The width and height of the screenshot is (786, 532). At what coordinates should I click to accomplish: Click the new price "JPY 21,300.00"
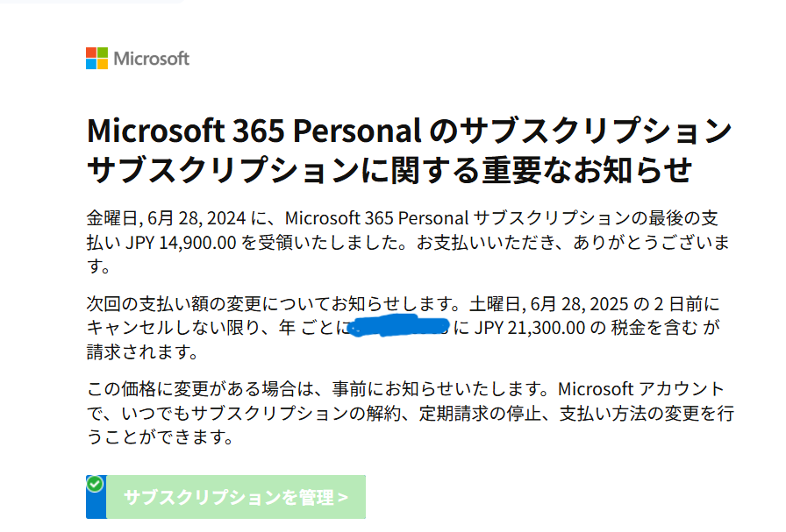click(x=529, y=328)
